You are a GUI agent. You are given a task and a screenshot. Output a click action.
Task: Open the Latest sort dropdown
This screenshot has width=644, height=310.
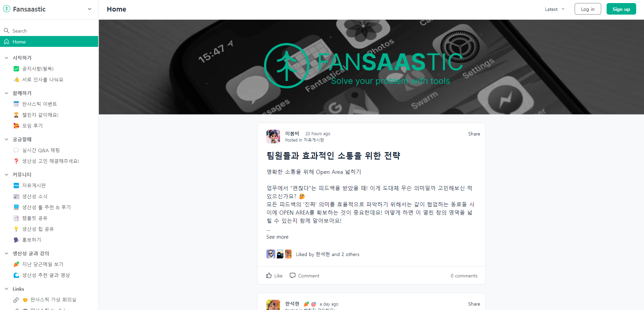coord(555,9)
